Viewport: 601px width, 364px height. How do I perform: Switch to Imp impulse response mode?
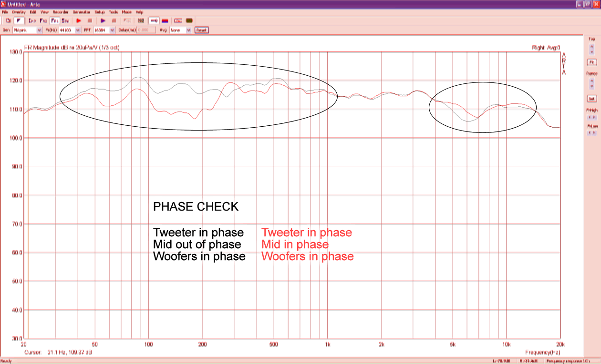tap(32, 20)
